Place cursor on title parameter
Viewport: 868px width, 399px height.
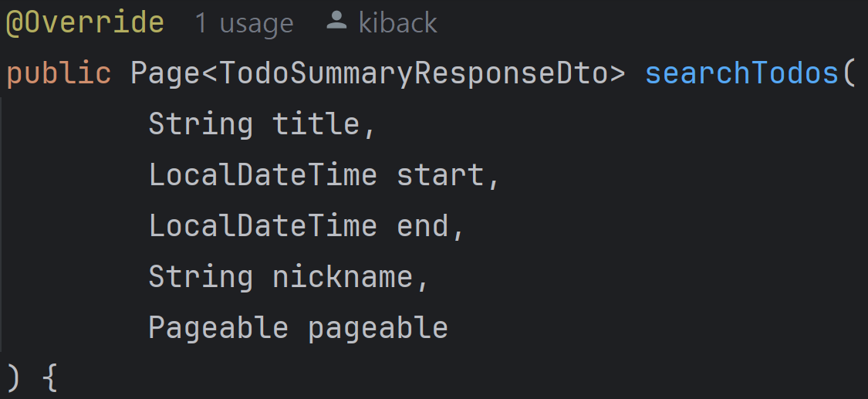click(316, 123)
